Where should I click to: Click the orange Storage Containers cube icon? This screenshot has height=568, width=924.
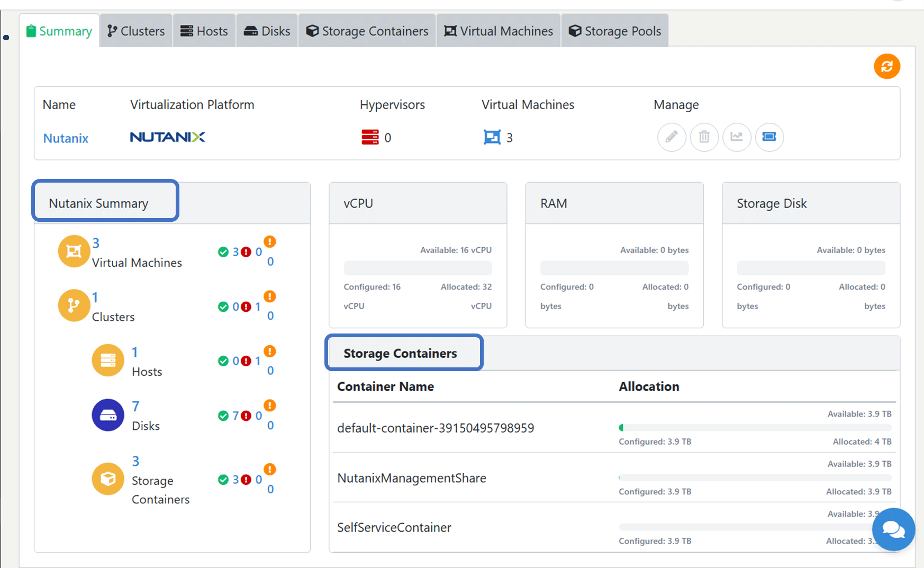tap(108, 479)
